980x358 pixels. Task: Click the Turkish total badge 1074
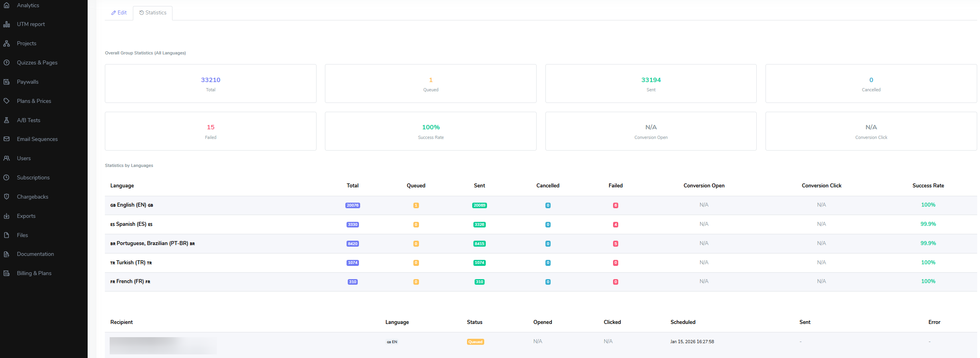(353, 263)
